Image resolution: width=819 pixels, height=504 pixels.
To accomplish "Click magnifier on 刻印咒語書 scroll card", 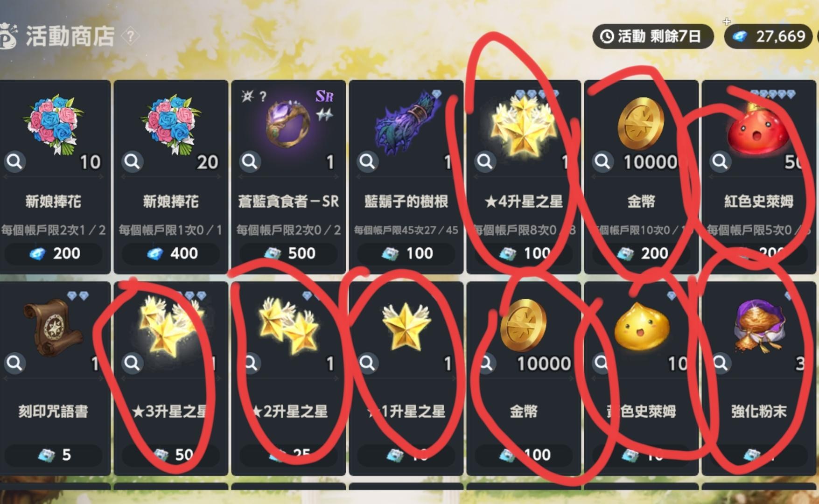I will tap(14, 363).
